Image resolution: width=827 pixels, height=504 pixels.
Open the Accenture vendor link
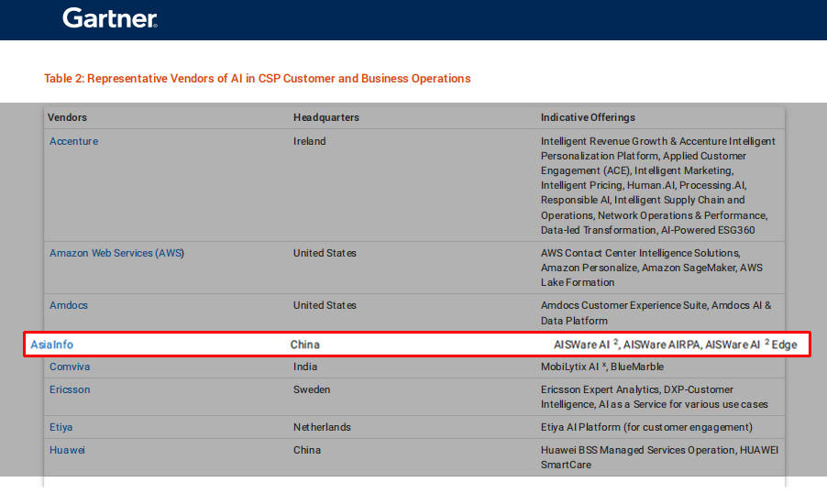(73, 141)
